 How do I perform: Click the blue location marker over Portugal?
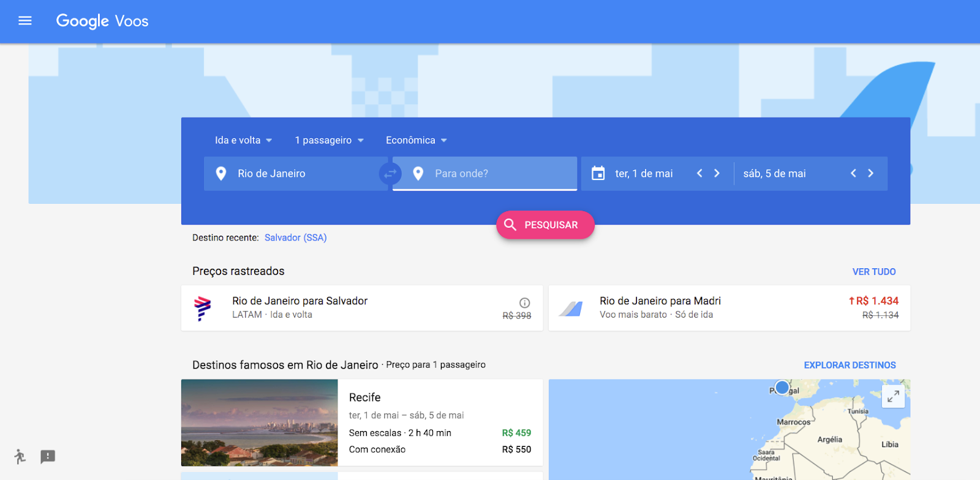(x=782, y=387)
